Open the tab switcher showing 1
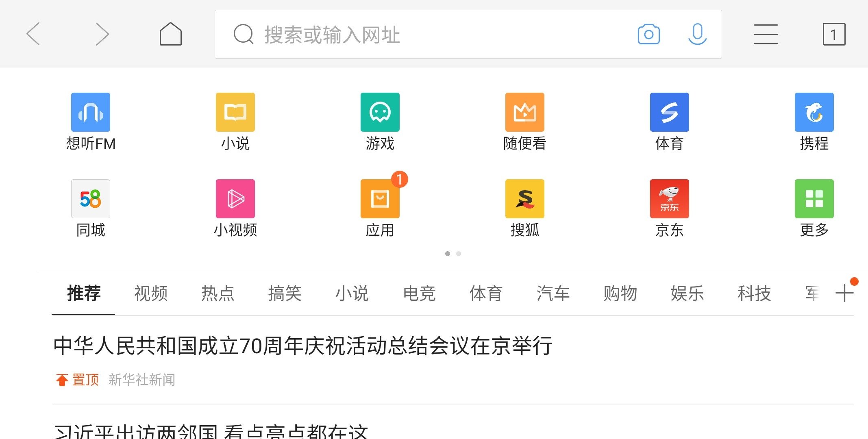The width and height of the screenshot is (868, 439). tap(834, 34)
